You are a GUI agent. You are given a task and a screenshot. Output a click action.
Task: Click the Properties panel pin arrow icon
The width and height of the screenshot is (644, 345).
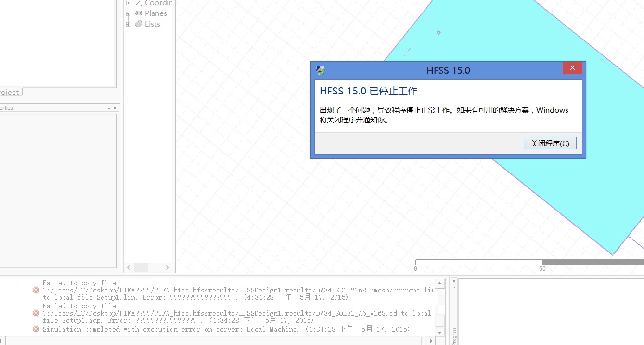(109, 108)
